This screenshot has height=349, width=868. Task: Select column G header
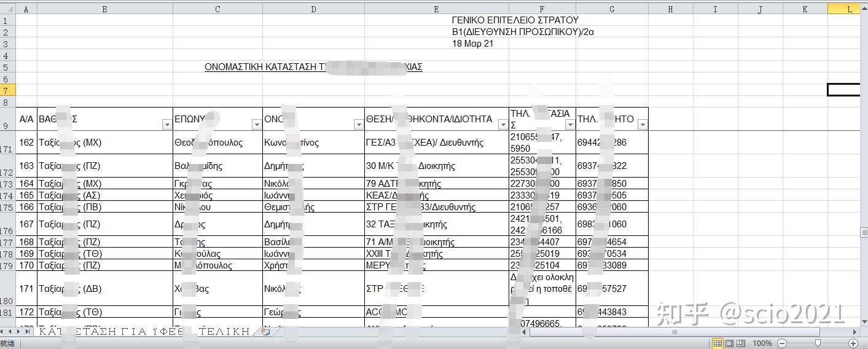click(612, 9)
